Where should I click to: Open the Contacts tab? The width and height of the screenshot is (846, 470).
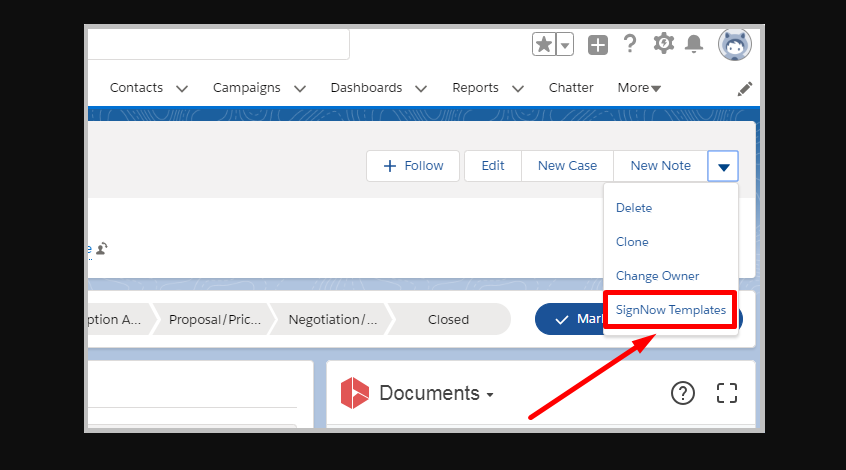click(136, 88)
